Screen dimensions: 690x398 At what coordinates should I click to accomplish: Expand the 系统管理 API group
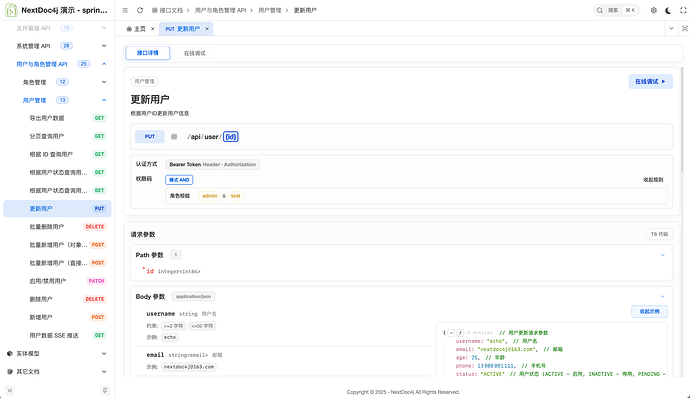point(104,46)
